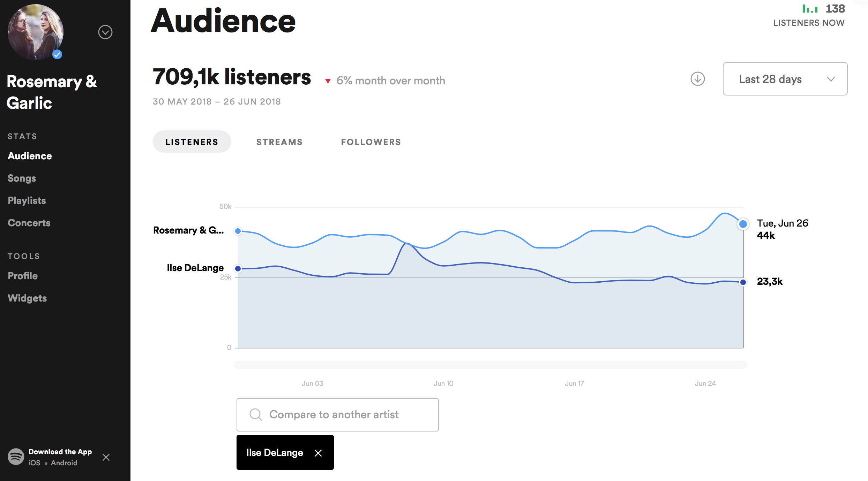Click the 6% month over month text
868x481 pixels.
[x=390, y=81]
